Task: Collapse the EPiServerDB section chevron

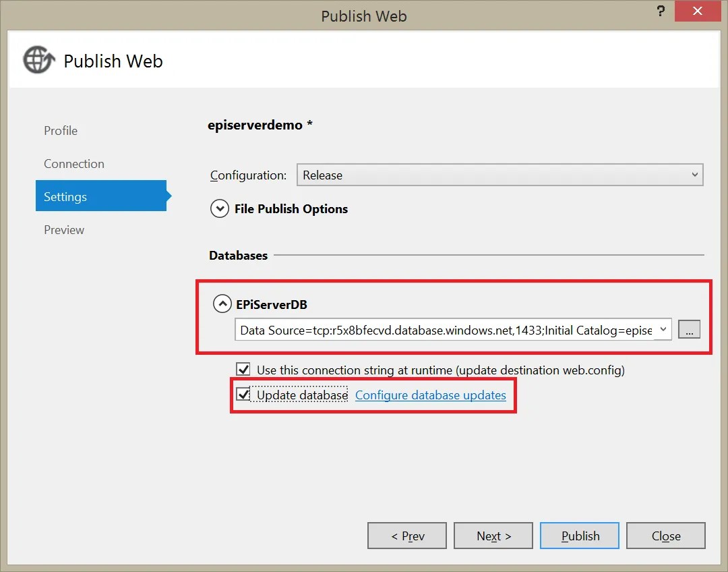Action: [x=222, y=304]
